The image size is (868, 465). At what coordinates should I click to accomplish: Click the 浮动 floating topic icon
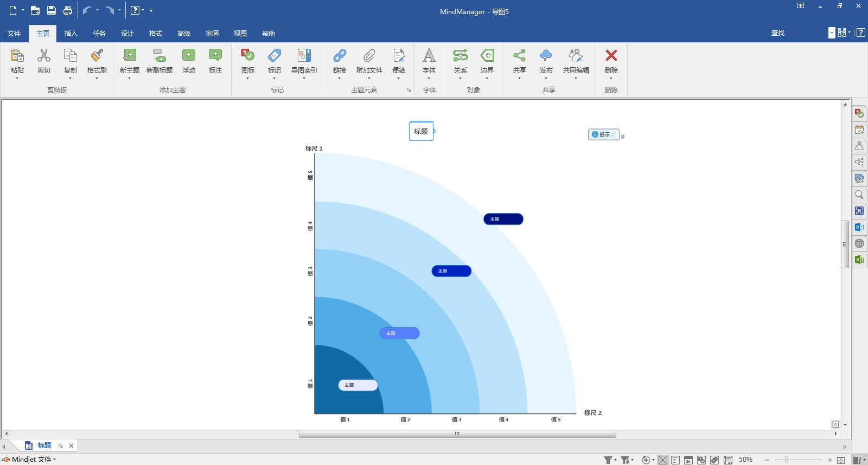[188, 56]
